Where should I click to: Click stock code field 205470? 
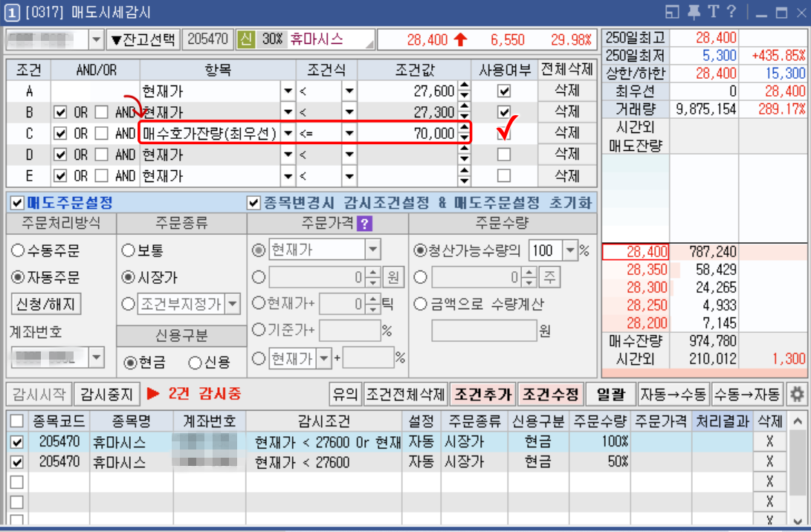[208, 39]
